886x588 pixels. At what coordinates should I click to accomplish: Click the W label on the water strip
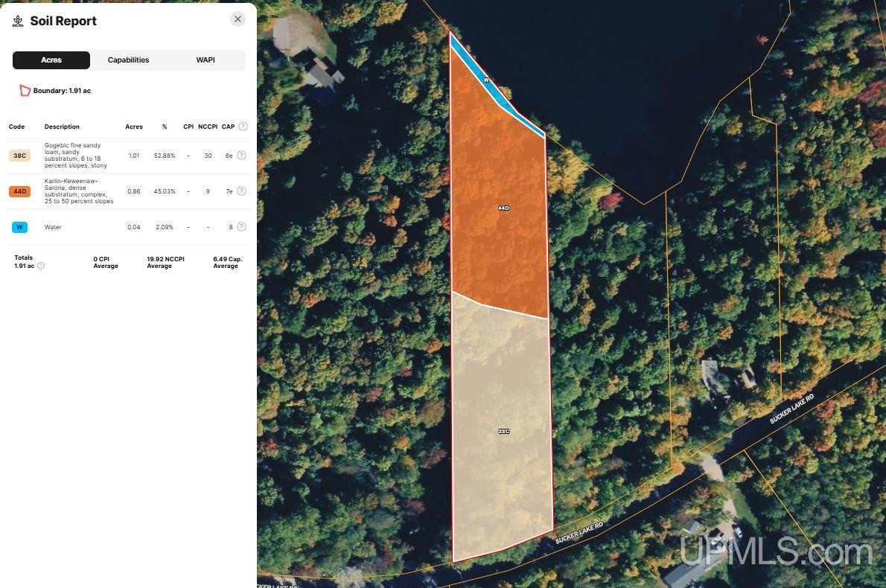(x=485, y=80)
